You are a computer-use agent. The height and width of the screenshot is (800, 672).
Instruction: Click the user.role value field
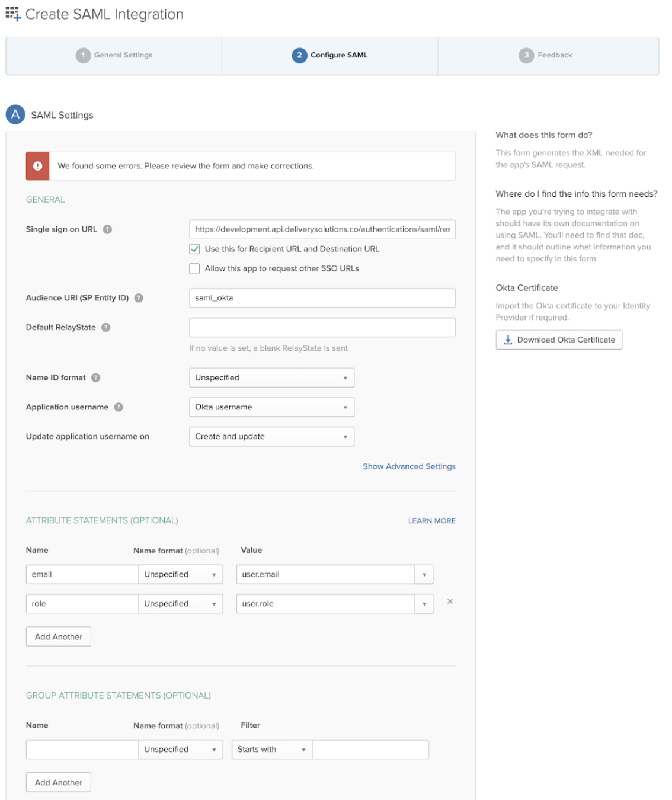[x=325, y=604]
